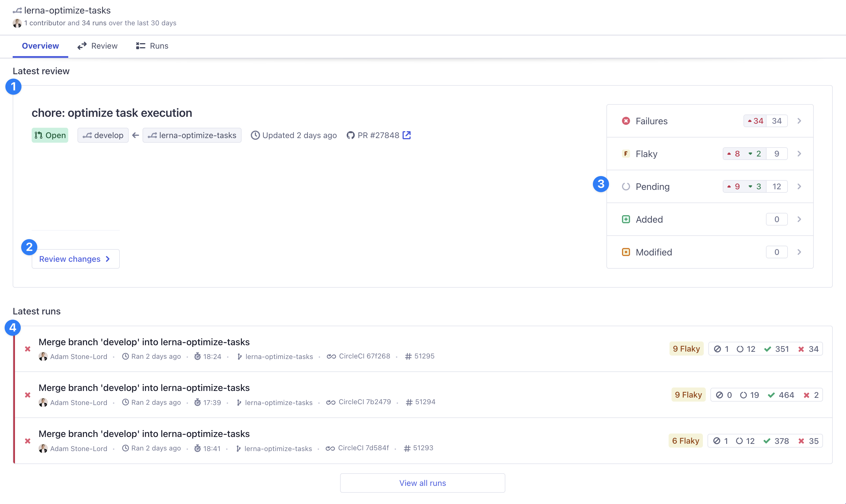846x504 pixels.
Task: Click the failed X icon of run 51295
Action: point(28,349)
